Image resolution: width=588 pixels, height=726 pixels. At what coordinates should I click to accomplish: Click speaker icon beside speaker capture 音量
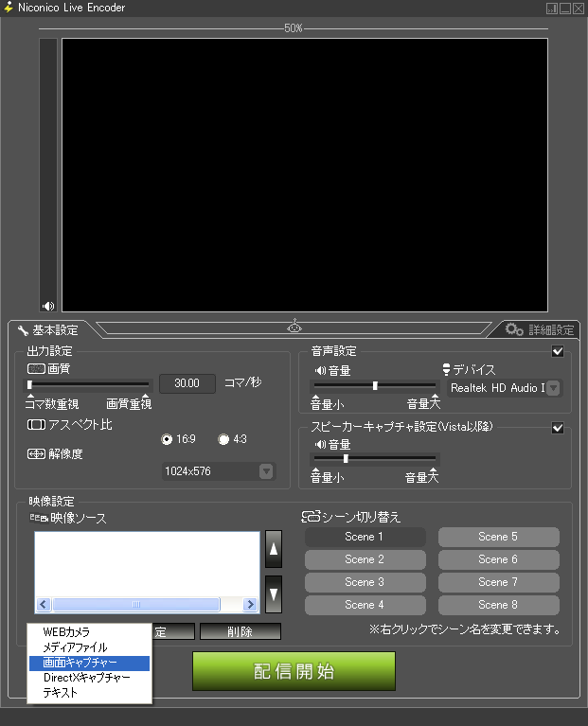[320, 445]
